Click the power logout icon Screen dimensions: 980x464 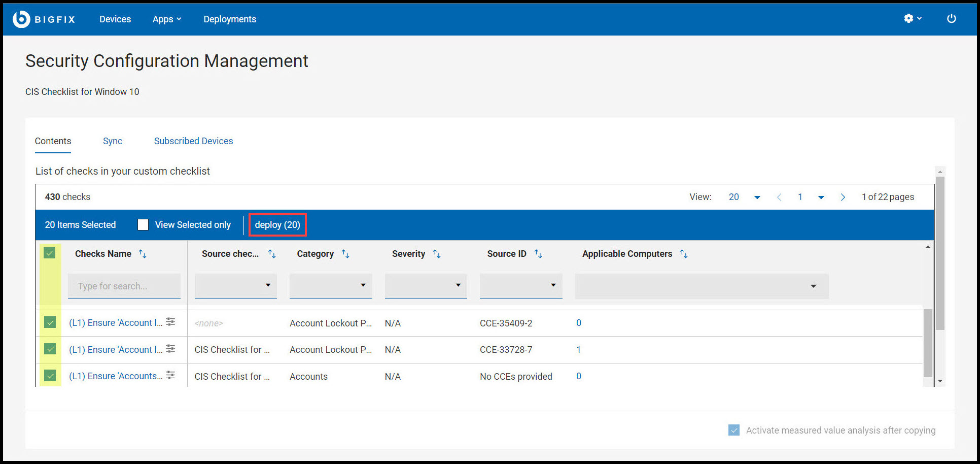point(951,19)
